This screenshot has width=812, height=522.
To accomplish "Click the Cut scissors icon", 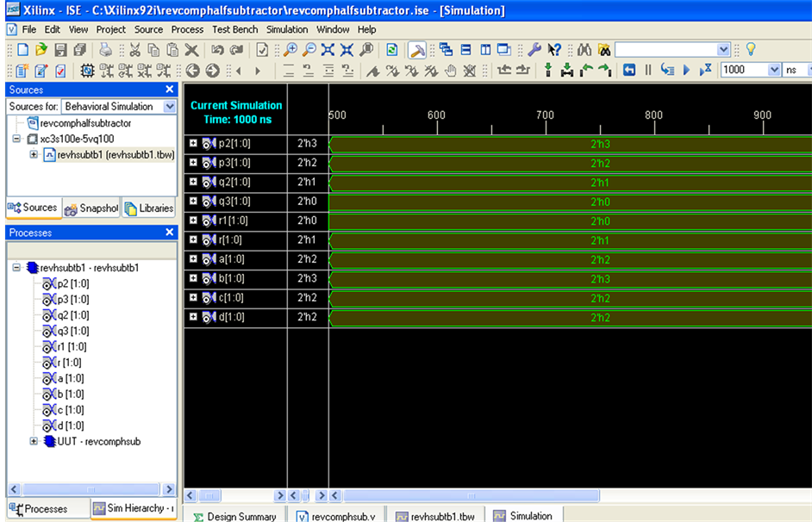I will (134, 50).
